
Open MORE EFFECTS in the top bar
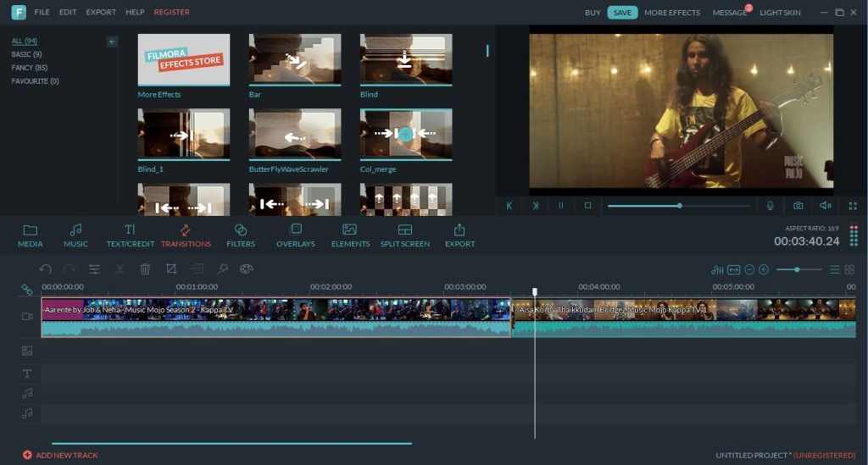pyautogui.click(x=672, y=13)
